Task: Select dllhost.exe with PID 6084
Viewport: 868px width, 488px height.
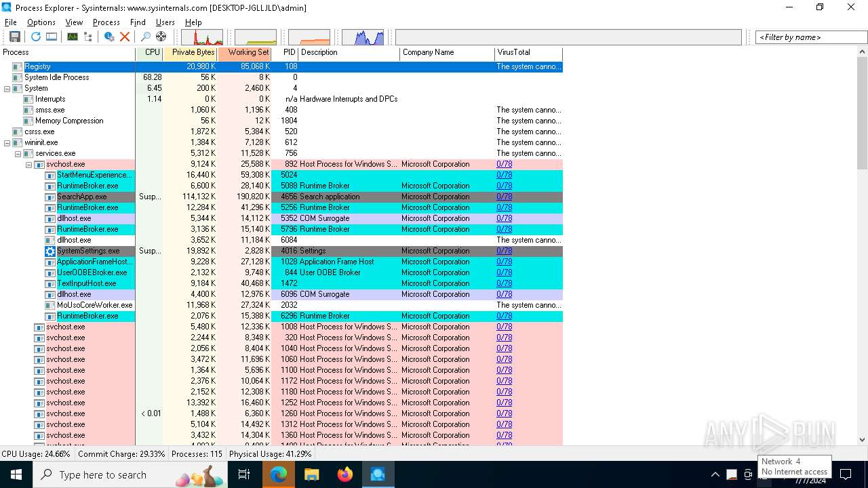Action: [281, 240]
